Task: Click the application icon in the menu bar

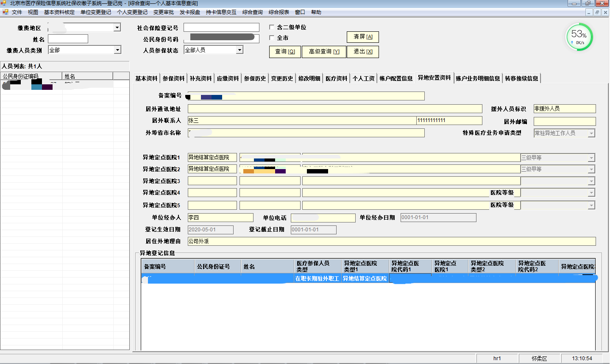Action: click(x=6, y=12)
